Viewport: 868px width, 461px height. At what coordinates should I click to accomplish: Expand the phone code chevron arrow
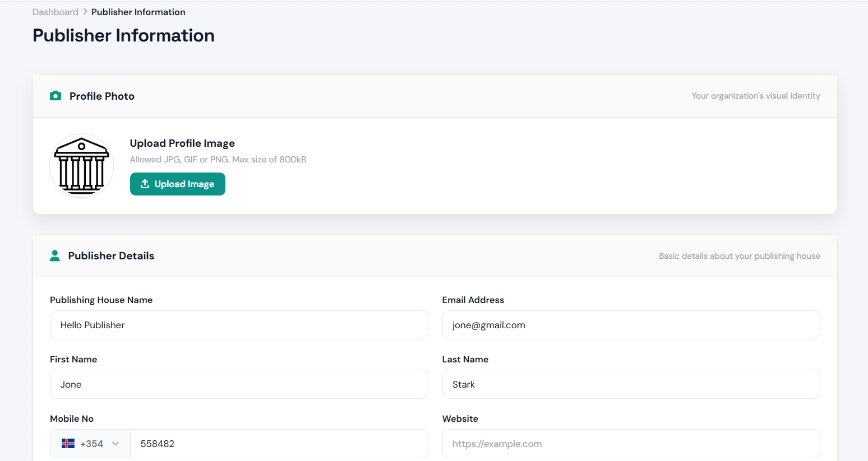click(116, 444)
